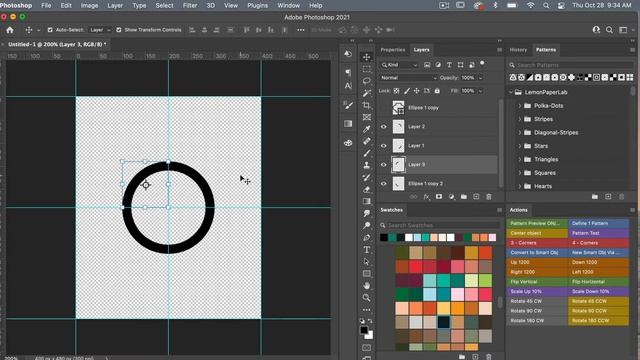This screenshot has height=360, width=640.
Task: Open the Layer menu
Action: click(115, 5)
